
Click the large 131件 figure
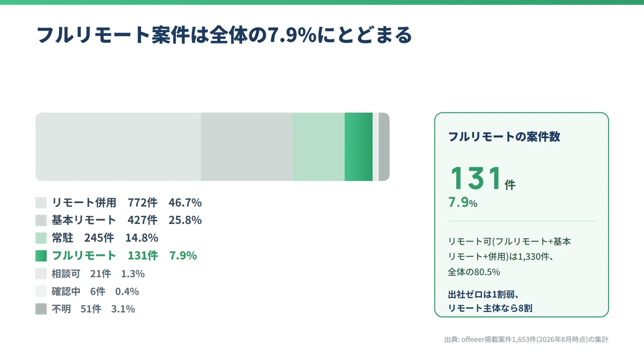coord(482,178)
